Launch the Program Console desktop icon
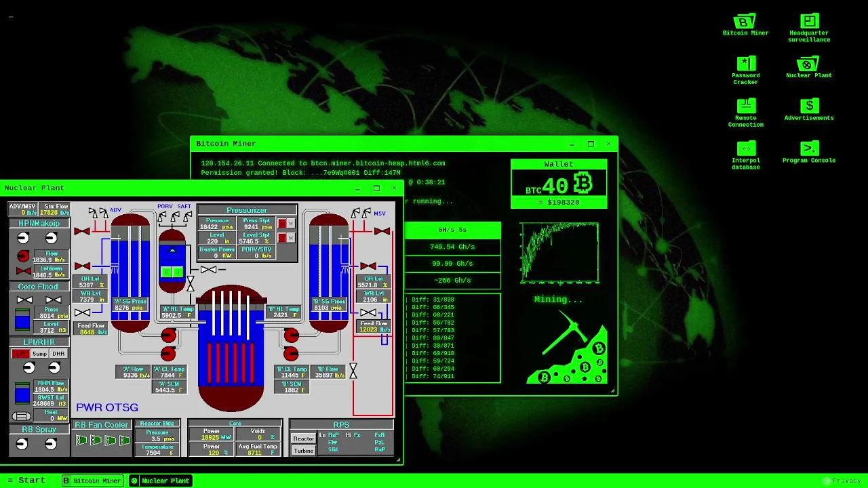This screenshot has height=488, width=868. 809,152
